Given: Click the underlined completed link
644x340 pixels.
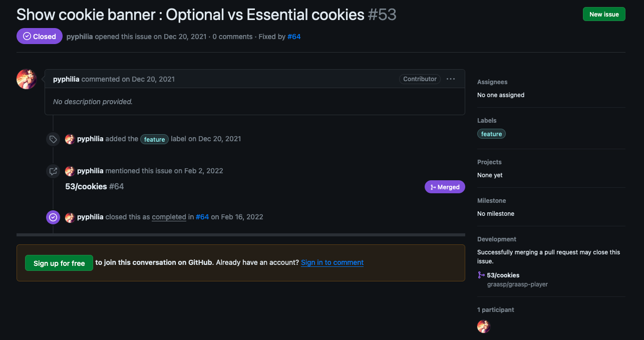Looking at the screenshot, I should pyautogui.click(x=169, y=217).
